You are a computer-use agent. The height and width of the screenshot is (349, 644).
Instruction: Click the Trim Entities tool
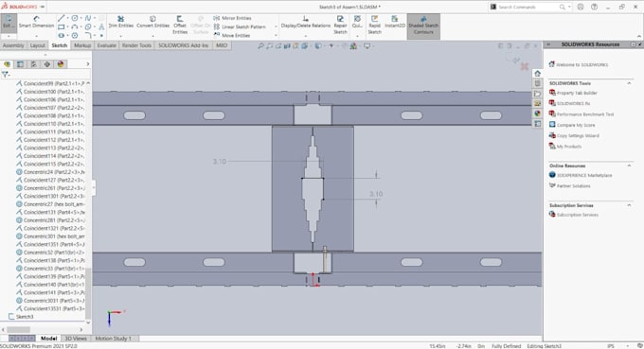121,22
